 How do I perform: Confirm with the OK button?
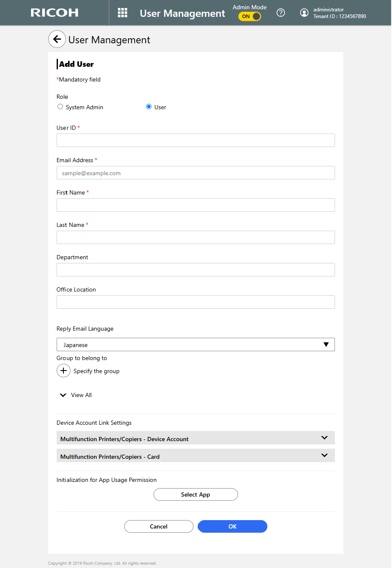232,526
